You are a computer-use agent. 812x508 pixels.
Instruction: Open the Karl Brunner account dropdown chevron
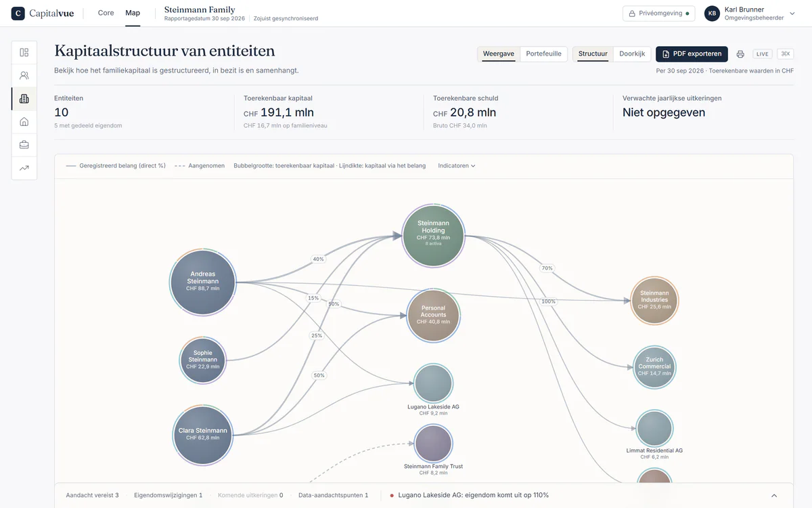(792, 14)
